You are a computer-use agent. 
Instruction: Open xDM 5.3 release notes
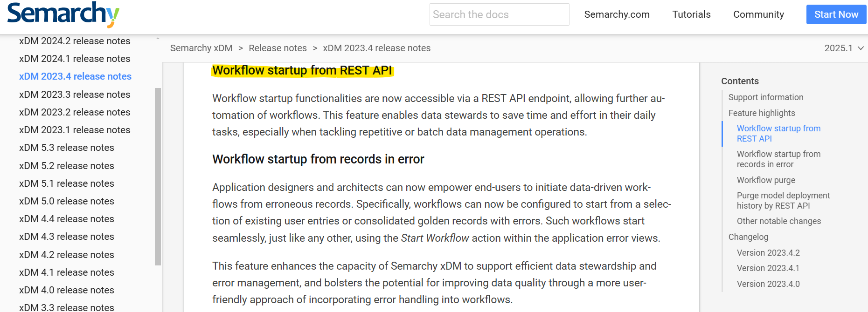(67, 148)
